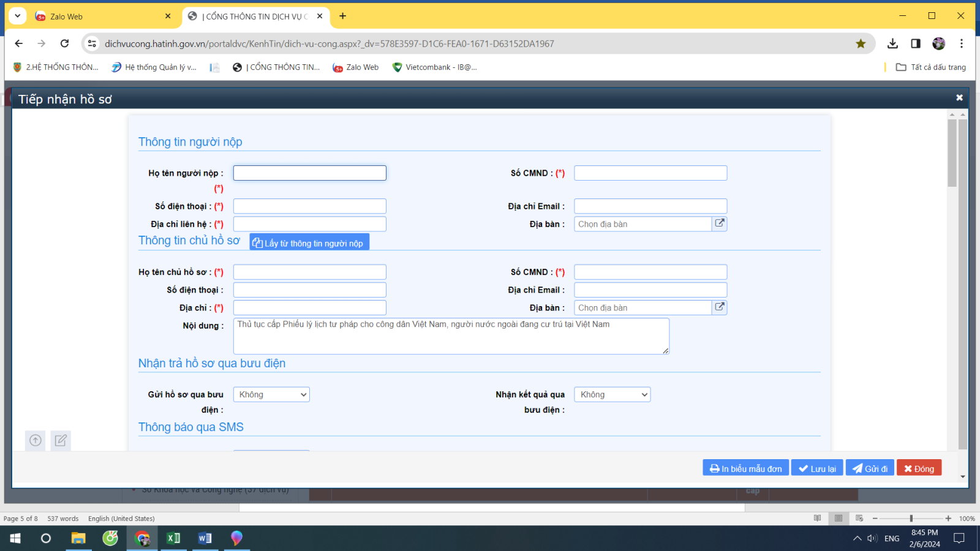The image size is (980, 551).
Task: Open the Địa bàn picker for chủ hồ sơ
Action: pyautogui.click(x=720, y=307)
